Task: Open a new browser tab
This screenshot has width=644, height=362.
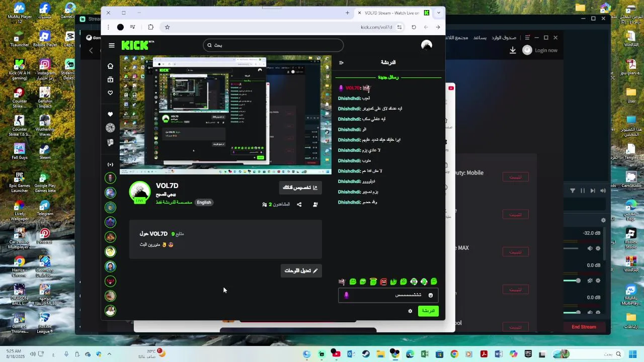Action: (x=347, y=13)
